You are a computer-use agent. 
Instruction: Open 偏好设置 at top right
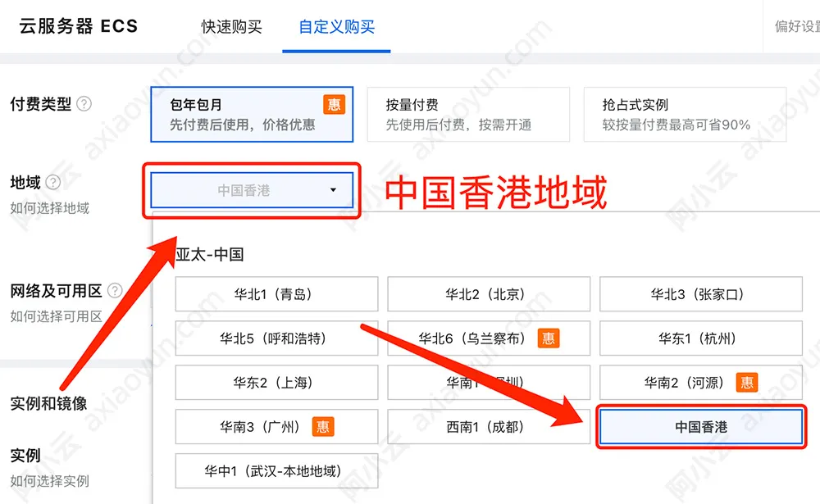(797, 27)
